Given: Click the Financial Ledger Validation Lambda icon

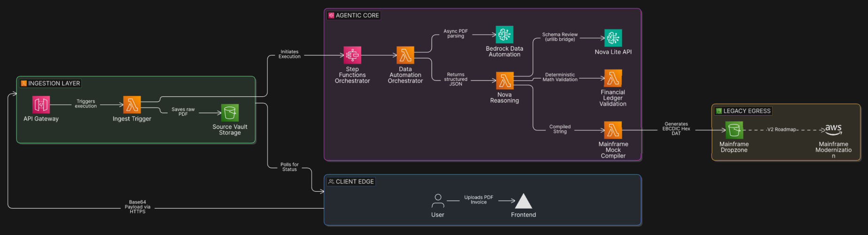Looking at the screenshot, I should tap(613, 78).
